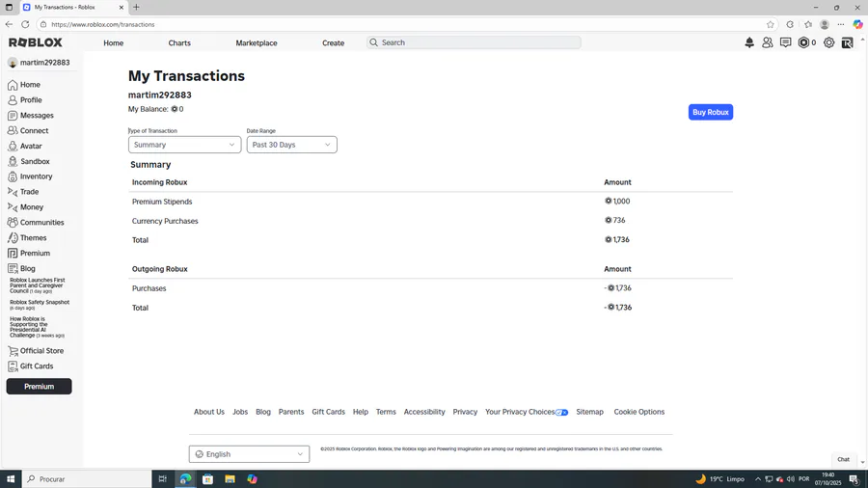868x488 pixels.
Task: Click the black Premium button
Action: tap(39, 387)
